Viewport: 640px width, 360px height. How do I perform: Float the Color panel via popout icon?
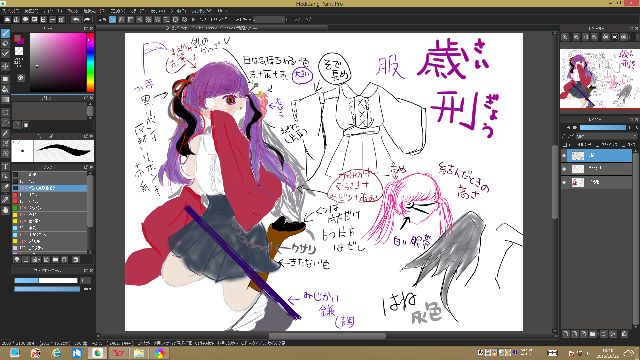[x=86, y=28]
